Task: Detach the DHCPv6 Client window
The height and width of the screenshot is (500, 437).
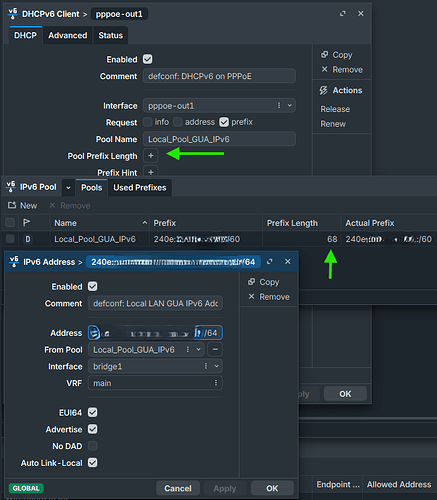Action: 343,14
